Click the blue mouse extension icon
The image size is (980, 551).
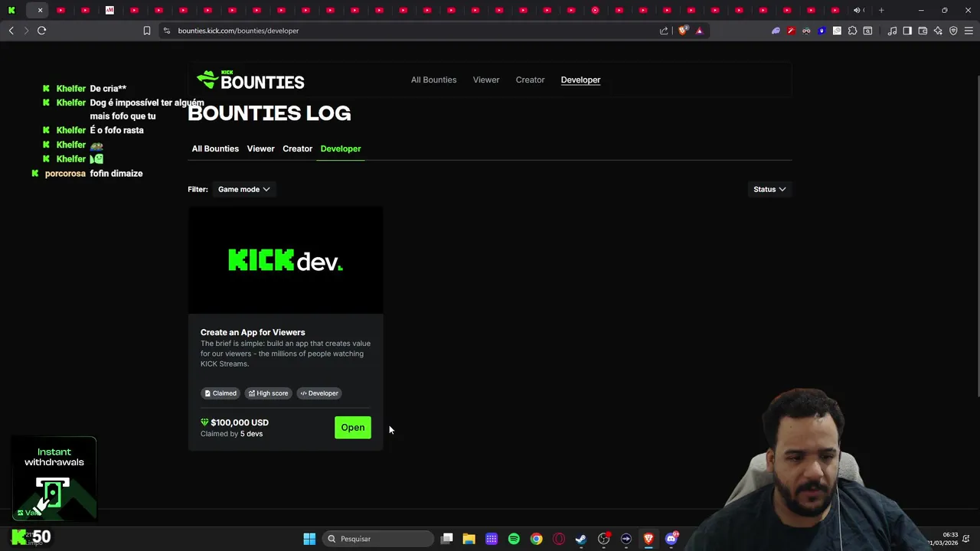pyautogui.click(x=822, y=31)
